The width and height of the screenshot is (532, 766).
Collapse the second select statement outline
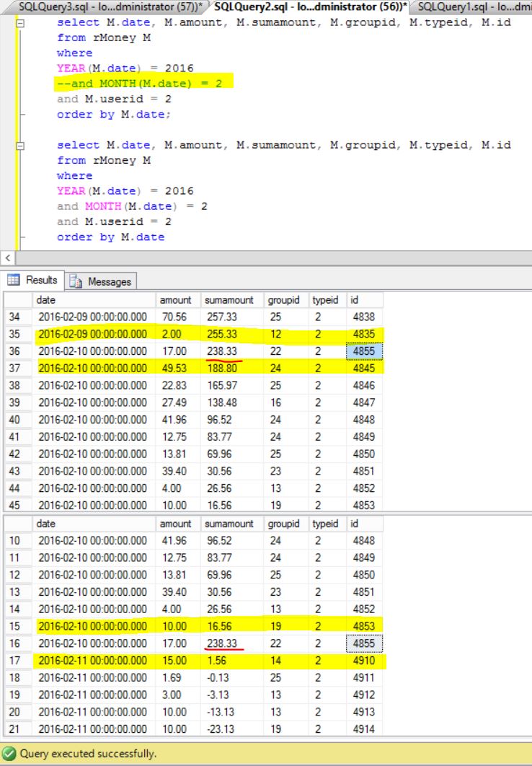[x=20, y=145]
